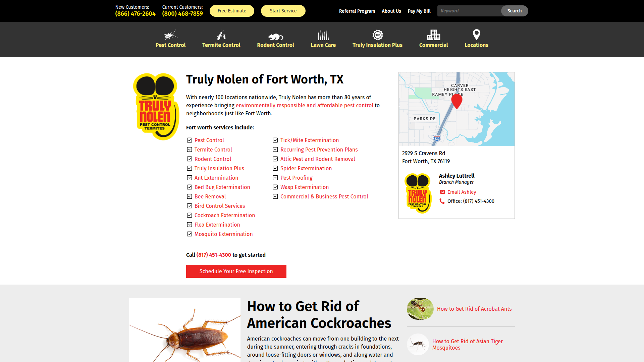Click the checkbox icon beside Rodent Control

[x=190, y=159]
